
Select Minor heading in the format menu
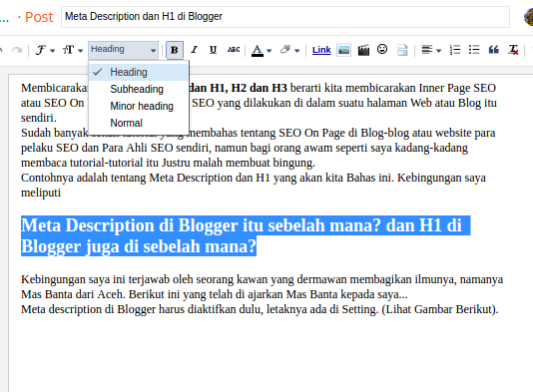pyautogui.click(x=139, y=106)
